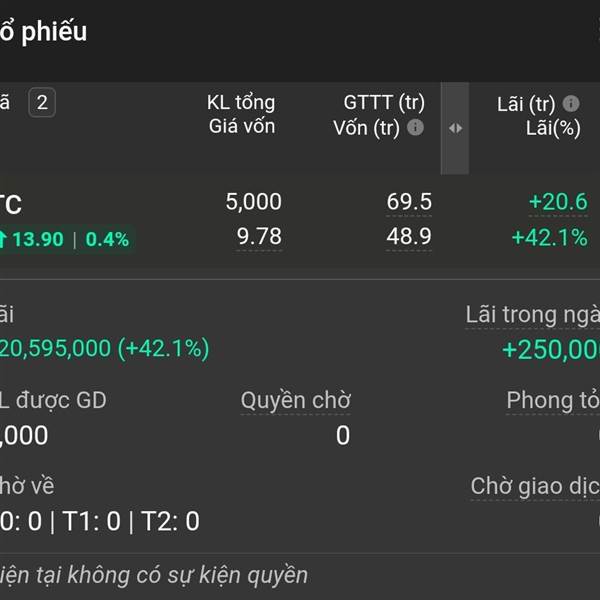600x600 pixels.
Task: Open the Quyền chờ label tooltip
Action: coord(295,401)
